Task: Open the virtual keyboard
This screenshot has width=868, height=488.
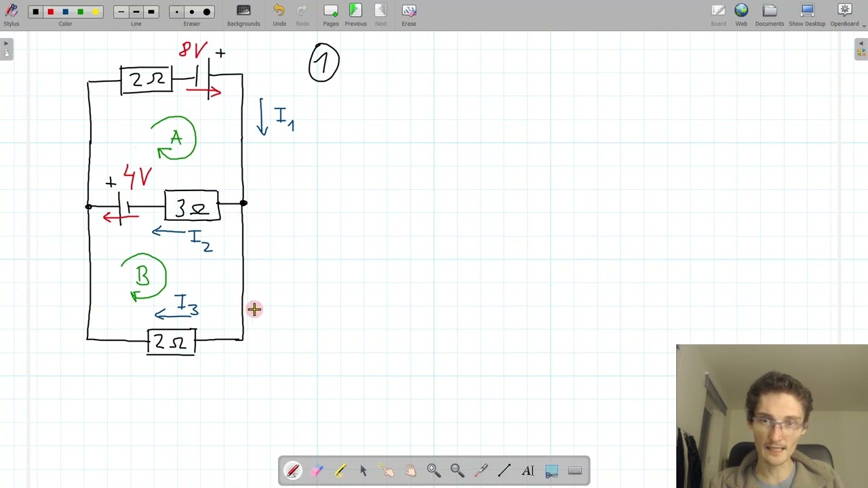Action: click(x=575, y=470)
